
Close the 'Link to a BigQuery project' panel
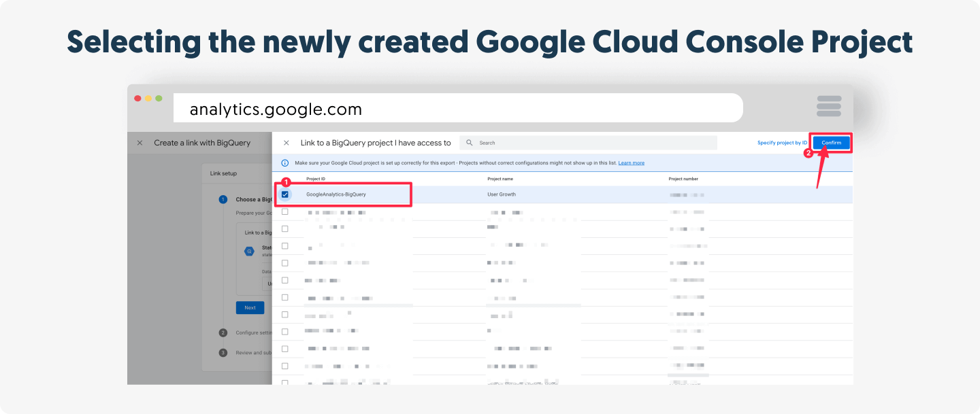[x=287, y=143]
